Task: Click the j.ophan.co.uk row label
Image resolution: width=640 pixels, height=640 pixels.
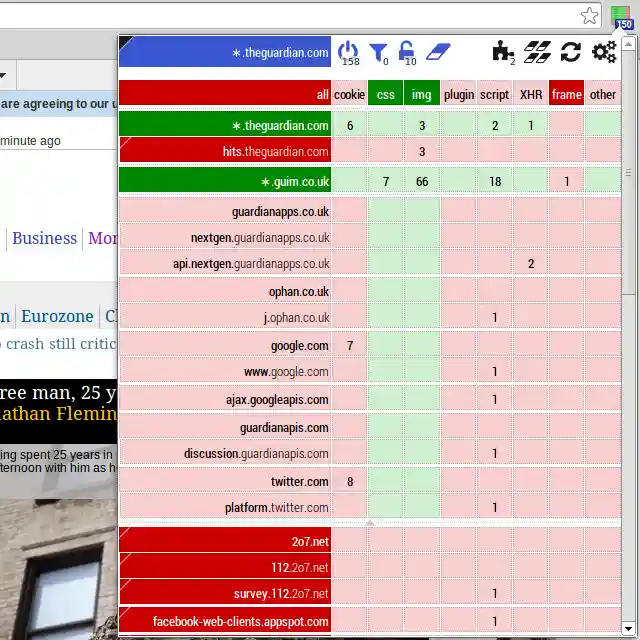Action: 225,316
